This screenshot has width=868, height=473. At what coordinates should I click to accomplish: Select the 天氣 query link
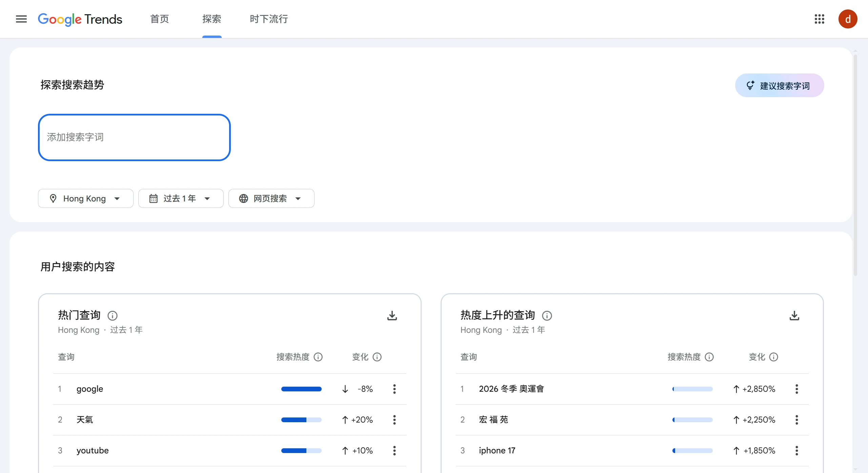tap(85, 420)
